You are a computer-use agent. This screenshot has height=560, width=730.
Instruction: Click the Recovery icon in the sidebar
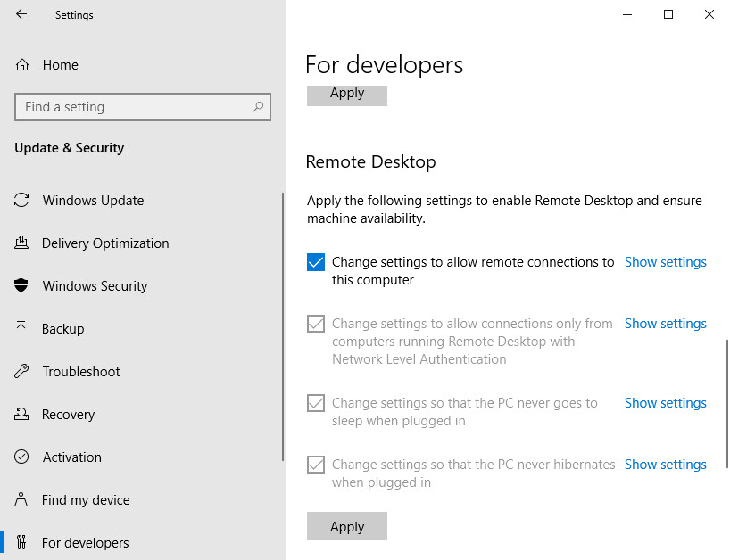21,415
